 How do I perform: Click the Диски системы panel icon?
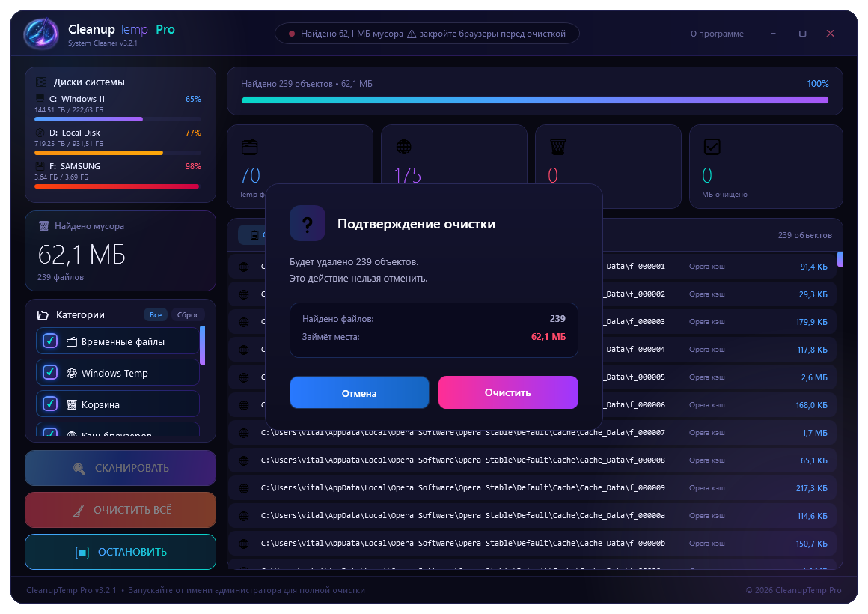(41, 82)
